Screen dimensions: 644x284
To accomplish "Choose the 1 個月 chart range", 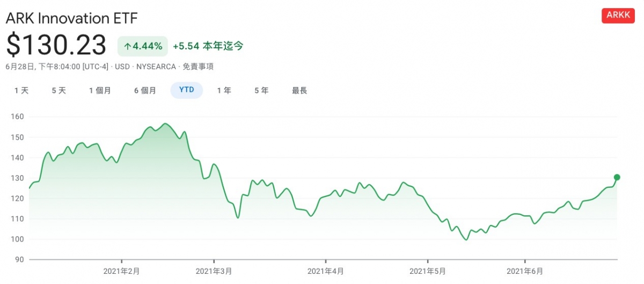I will click(x=100, y=91).
